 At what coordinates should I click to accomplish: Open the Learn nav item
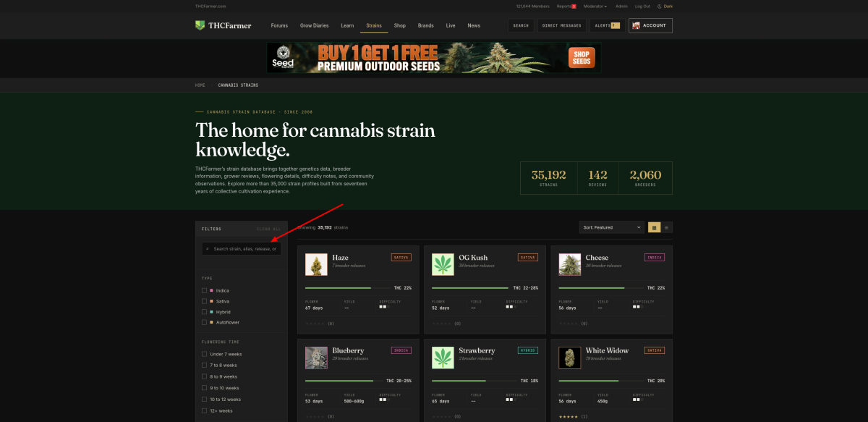point(347,25)
